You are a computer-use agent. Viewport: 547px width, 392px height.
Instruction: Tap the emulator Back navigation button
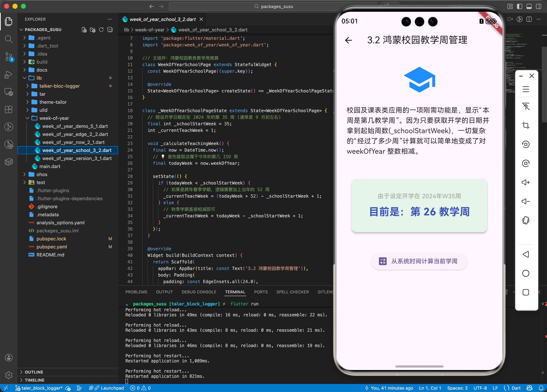click(526, 254)
